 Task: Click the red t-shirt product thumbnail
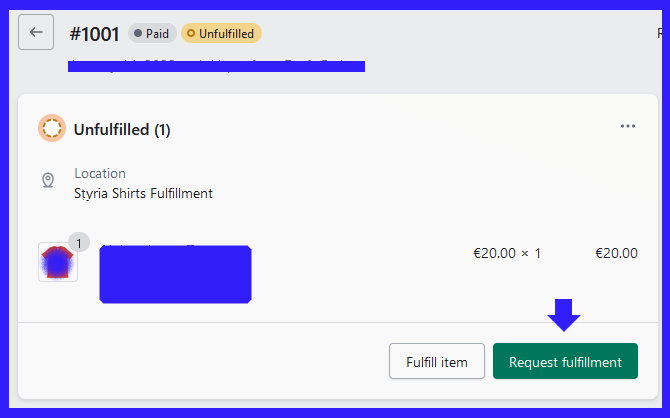click(x=58, y=262)
